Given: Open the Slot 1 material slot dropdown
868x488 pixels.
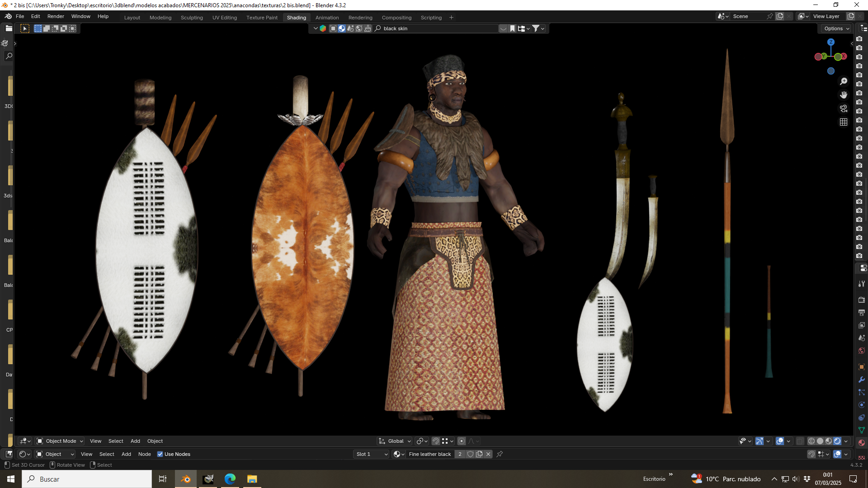Looking at the screenshot, I should (x=372, y=454).
